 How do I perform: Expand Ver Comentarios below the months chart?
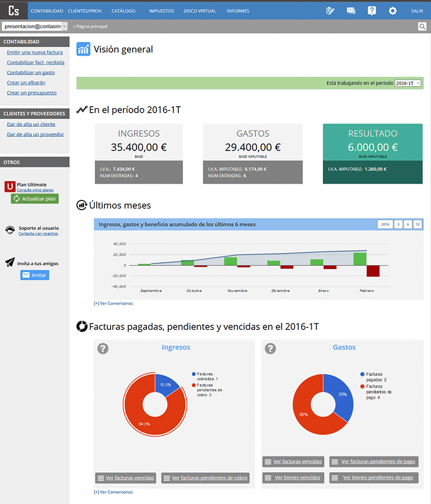tap(113, 303)
